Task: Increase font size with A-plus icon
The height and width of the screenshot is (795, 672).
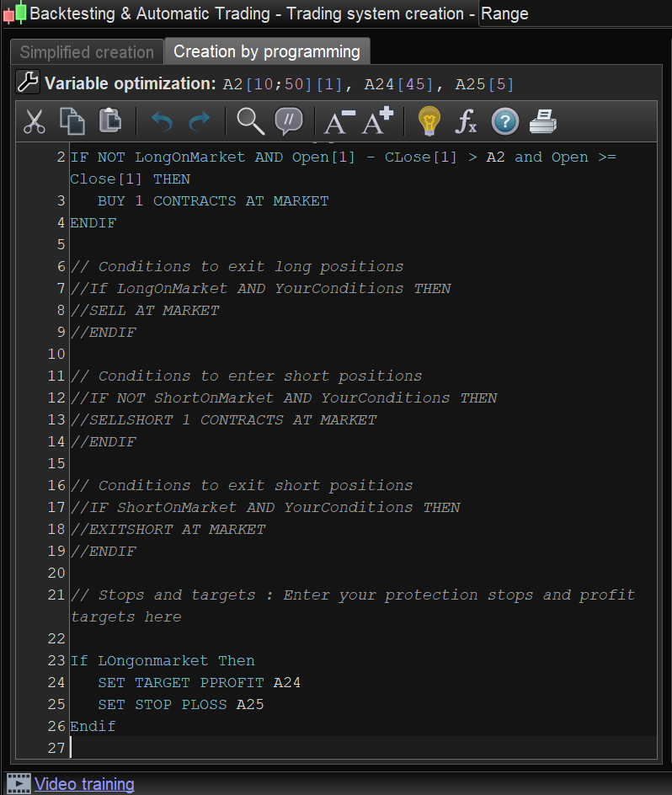Action: click(x=377, y=122)
